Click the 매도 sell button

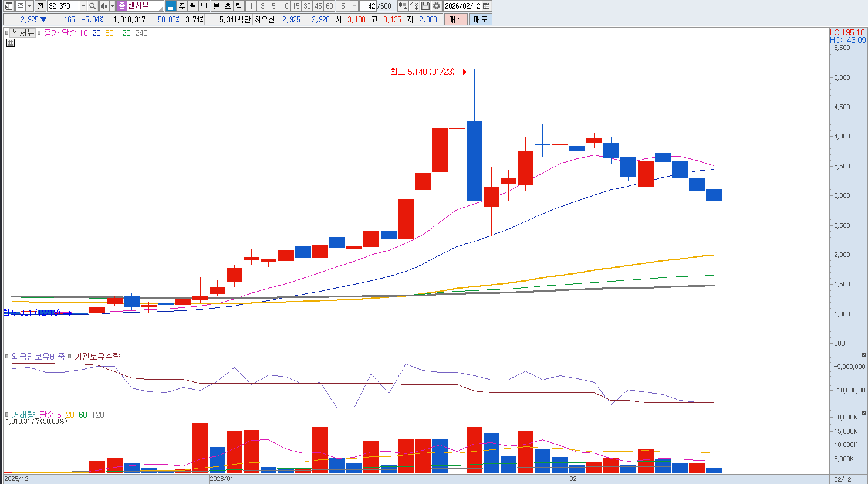(480, 19)
